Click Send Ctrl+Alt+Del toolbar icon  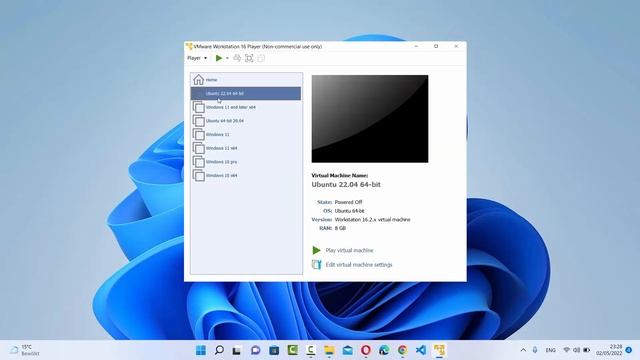(237, 58)
